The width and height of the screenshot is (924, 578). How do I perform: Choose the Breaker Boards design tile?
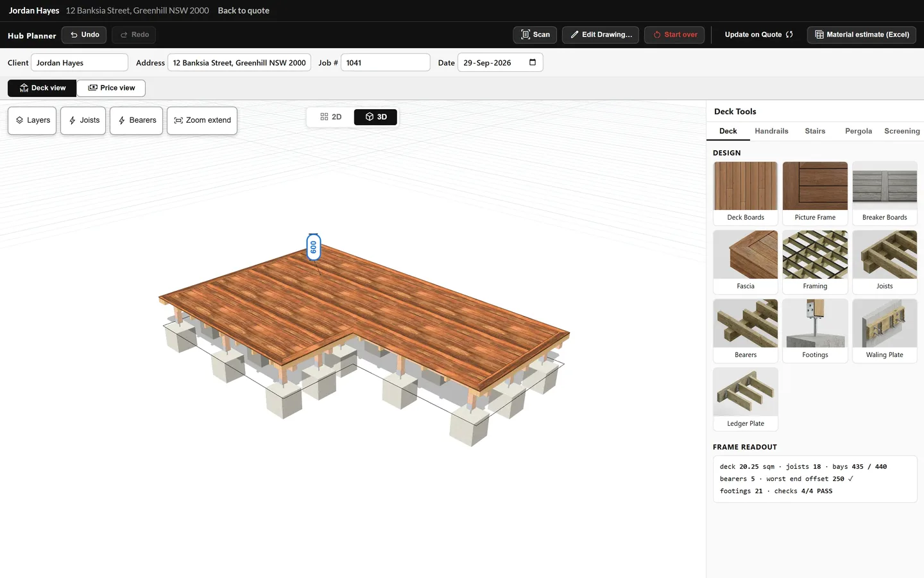pos(885,193)
